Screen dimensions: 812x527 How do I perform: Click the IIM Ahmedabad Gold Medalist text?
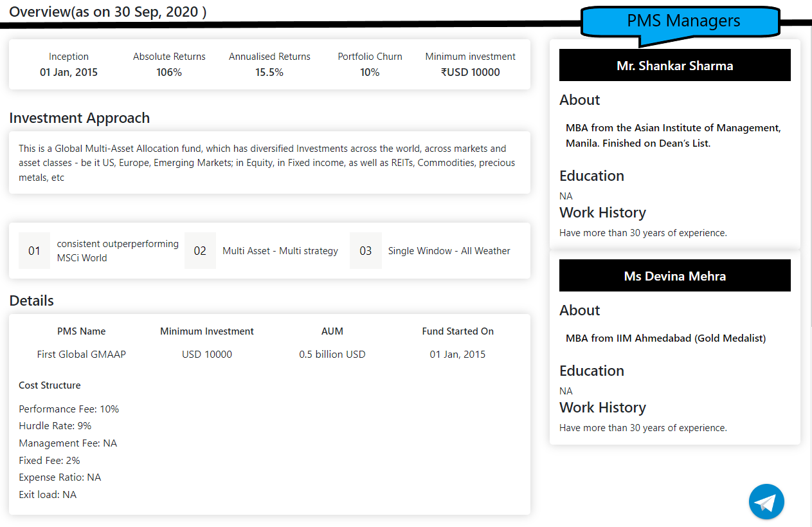click(665, 338)
